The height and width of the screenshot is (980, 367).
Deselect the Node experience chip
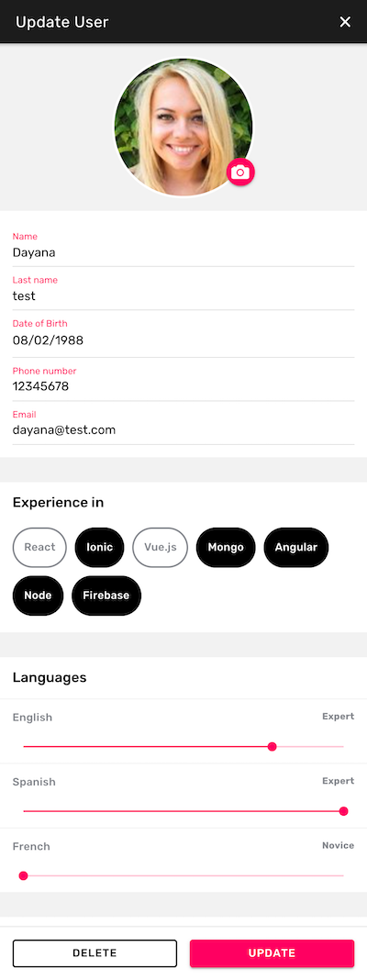coord(39,596)
